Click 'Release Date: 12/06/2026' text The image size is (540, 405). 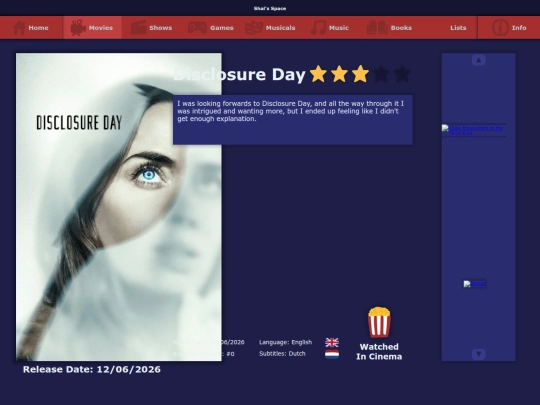point(92,369)
